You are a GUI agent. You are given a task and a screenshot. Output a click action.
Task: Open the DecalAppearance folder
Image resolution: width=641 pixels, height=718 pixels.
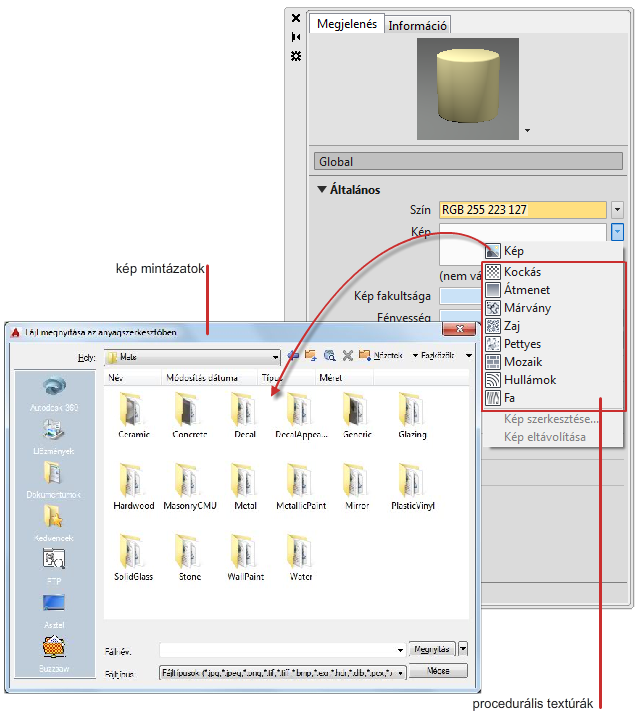tap(301, 416)
